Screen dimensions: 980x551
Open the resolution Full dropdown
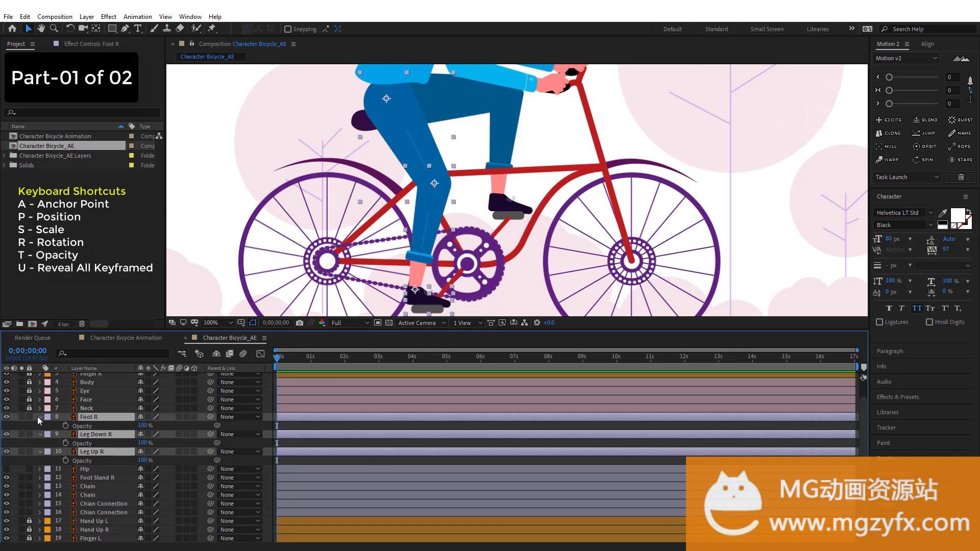tap(350, 323)
